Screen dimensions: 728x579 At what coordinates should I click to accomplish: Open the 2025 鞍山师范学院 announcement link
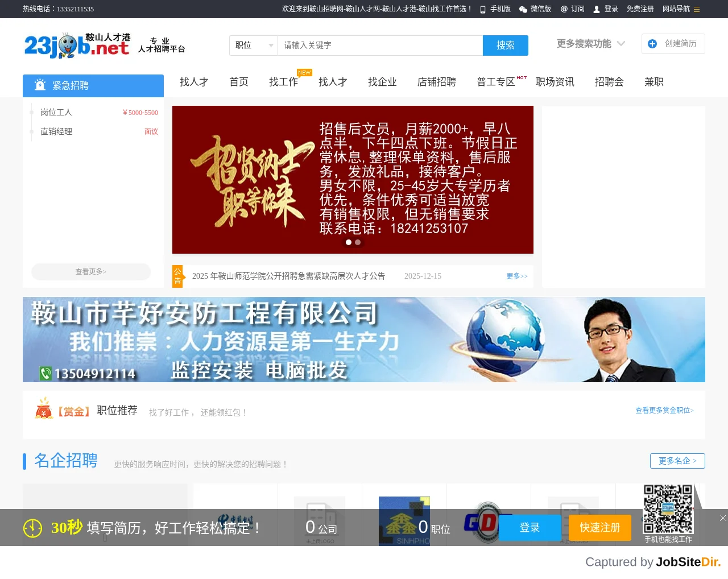coord(288,276)
